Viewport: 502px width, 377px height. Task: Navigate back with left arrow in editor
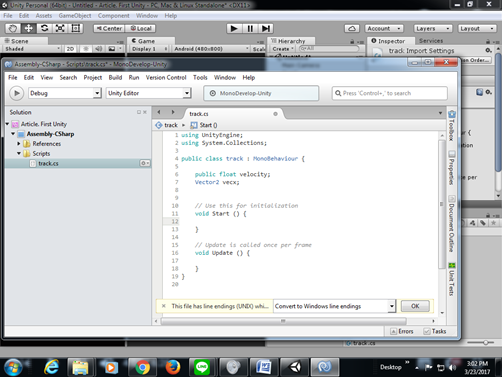(159, 112)
